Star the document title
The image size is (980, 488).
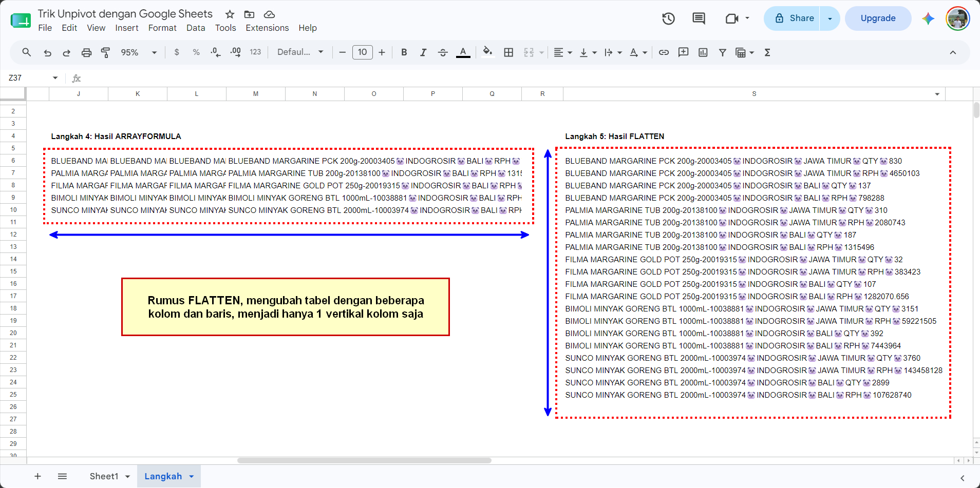(230, 14)
